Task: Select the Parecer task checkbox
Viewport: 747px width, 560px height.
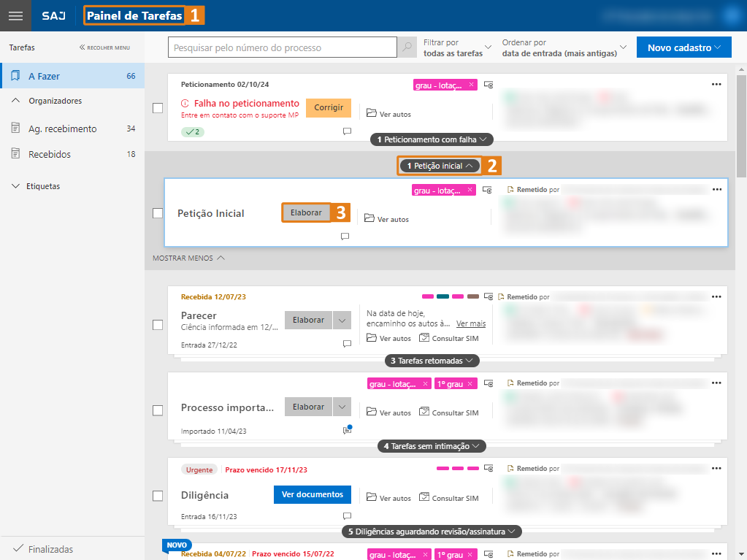Action: 158,325
